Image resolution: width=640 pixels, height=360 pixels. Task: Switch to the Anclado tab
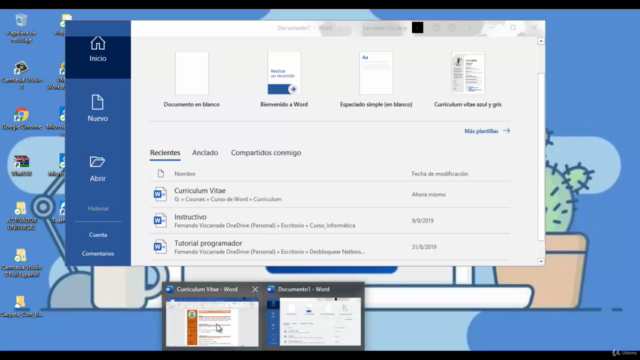tap(205, 153)
